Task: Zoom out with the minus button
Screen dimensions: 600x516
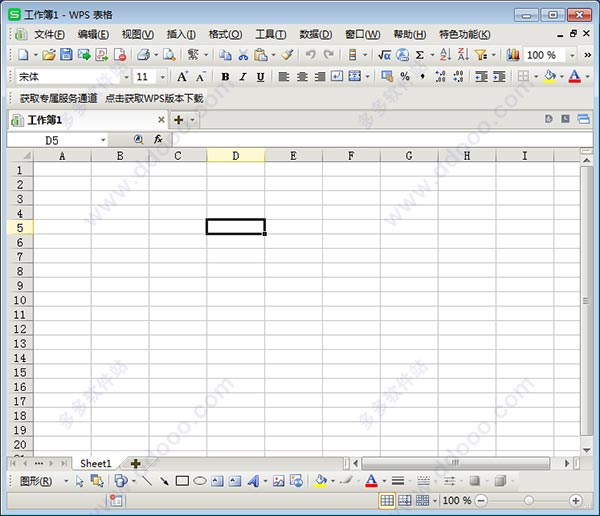Action: pyautogui.click(x=481, y=500)
